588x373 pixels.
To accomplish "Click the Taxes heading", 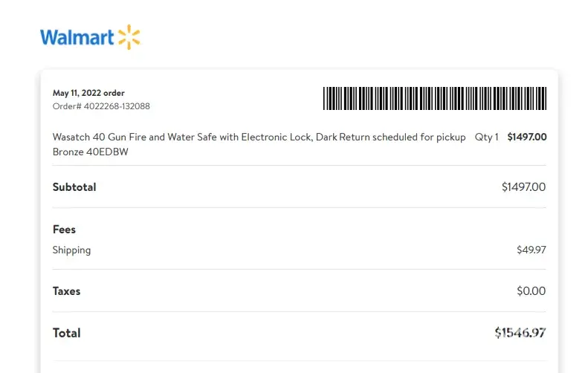I will (66, 291).
